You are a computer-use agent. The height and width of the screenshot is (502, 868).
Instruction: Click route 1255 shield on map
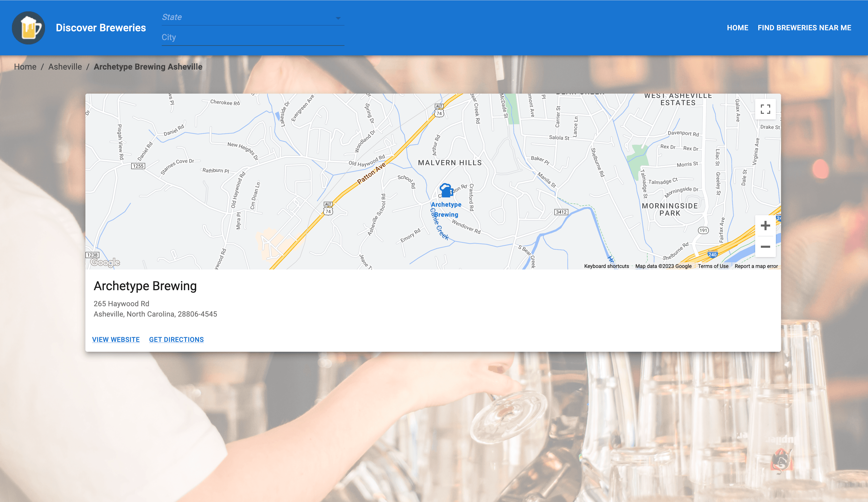point(138,166)
